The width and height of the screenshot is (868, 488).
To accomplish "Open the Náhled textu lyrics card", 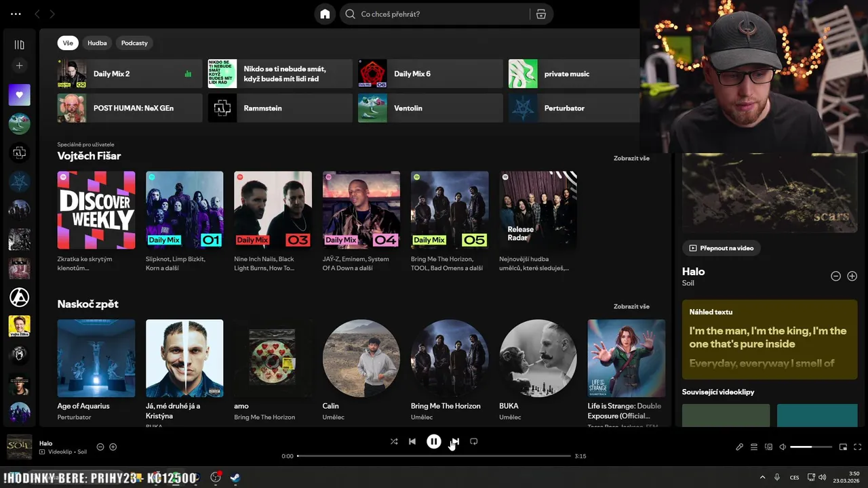I will 770,340.
